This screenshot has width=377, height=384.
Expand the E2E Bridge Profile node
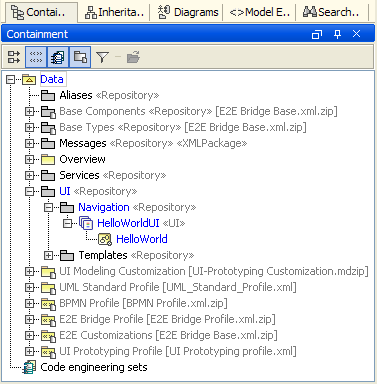point(30,319)
